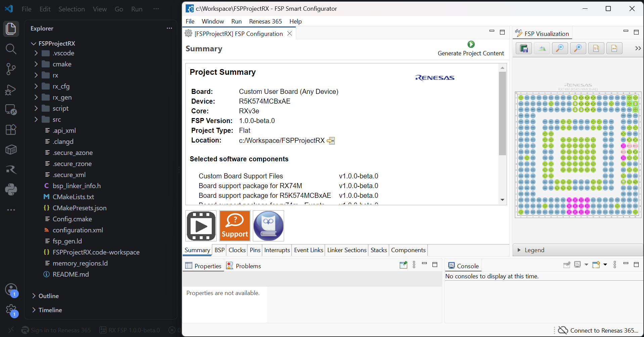Expand the Outline section
Image resolution: width=644 pixels, height=337 pixels.
click(x=34, y=296)
